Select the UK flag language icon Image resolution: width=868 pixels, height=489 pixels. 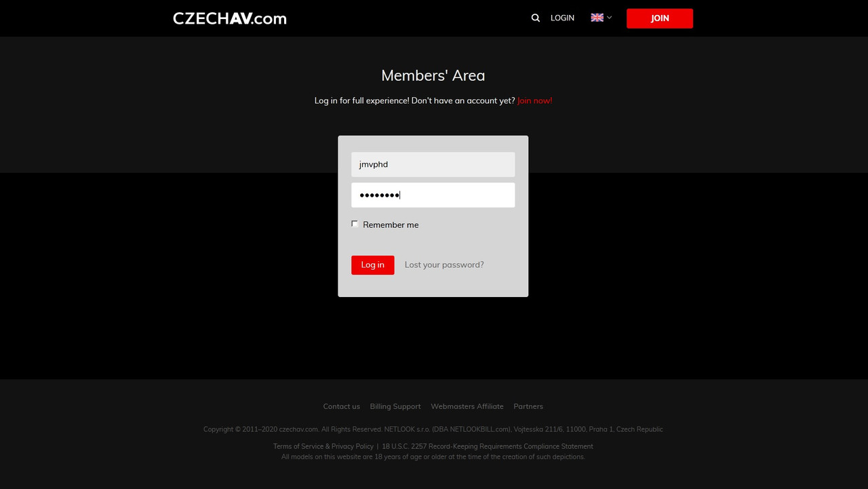tap(597, 18)
